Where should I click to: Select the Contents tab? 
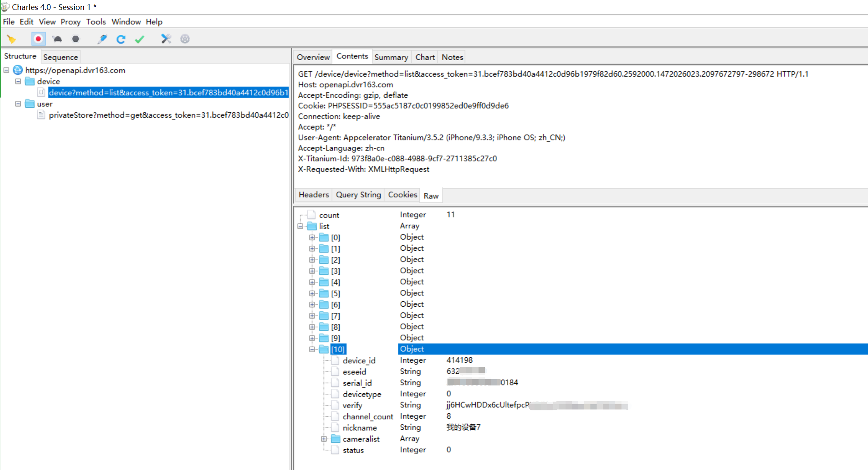pyautogui.click(x=352, y=56)
